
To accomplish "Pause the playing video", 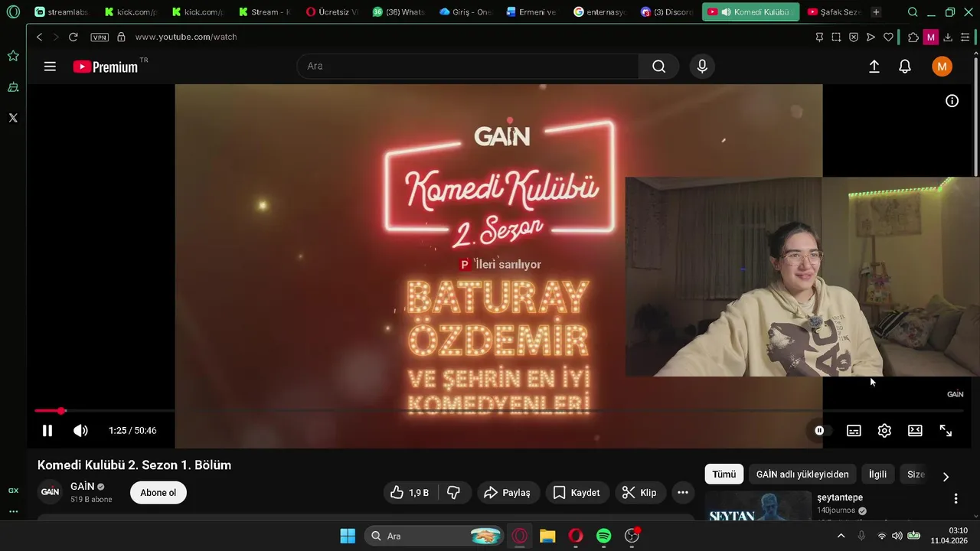I will pos(47,431).
